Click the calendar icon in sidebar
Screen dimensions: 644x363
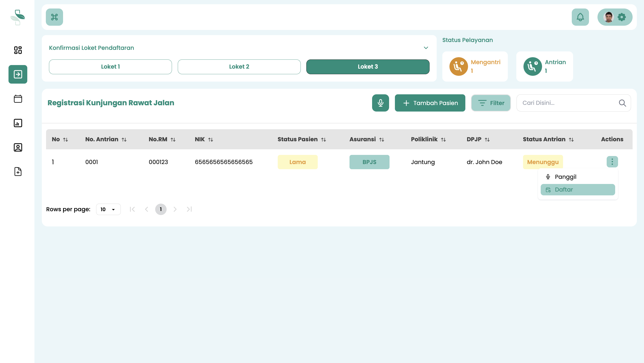click(x=18, y=99)
